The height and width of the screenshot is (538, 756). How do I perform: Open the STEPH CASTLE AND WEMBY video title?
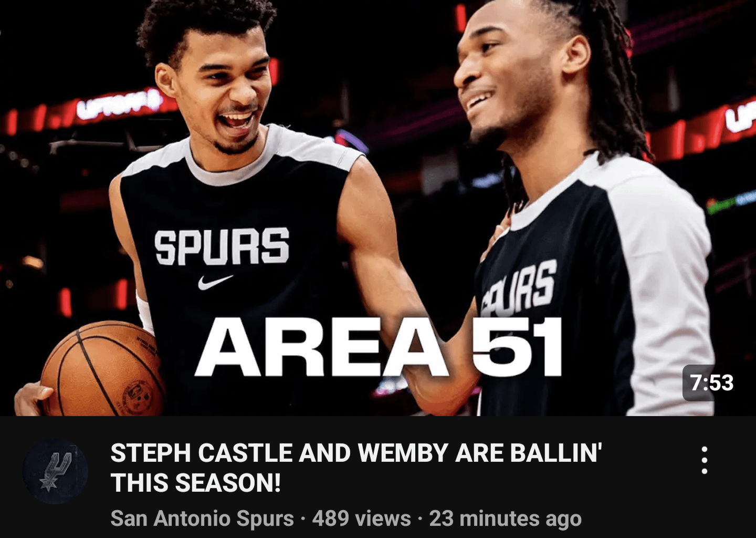[x=356, y=453]
